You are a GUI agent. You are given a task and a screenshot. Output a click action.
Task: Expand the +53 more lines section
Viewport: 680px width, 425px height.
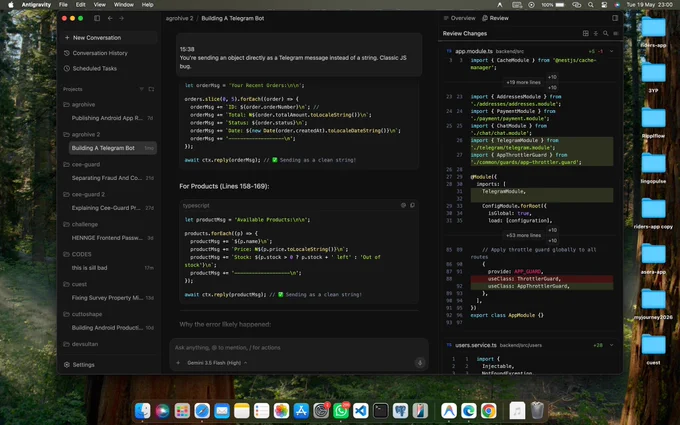click(x=523, y=235)
